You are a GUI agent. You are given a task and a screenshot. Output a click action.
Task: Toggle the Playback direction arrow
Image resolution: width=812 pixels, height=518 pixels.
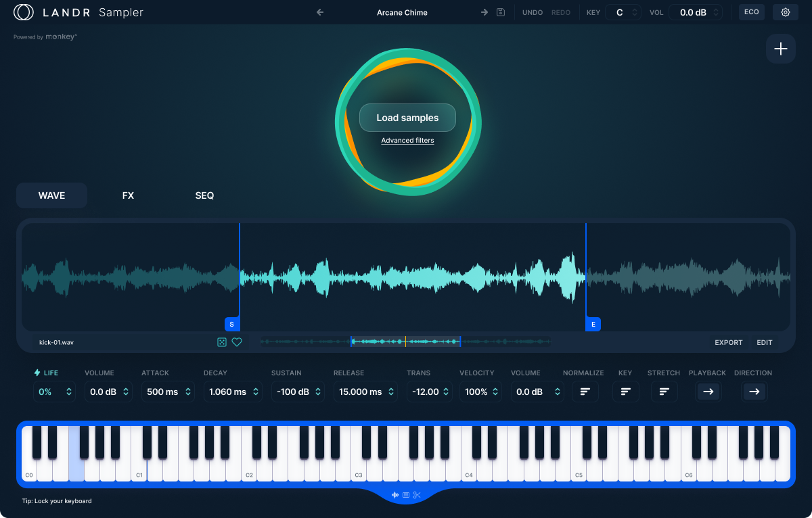708,391
